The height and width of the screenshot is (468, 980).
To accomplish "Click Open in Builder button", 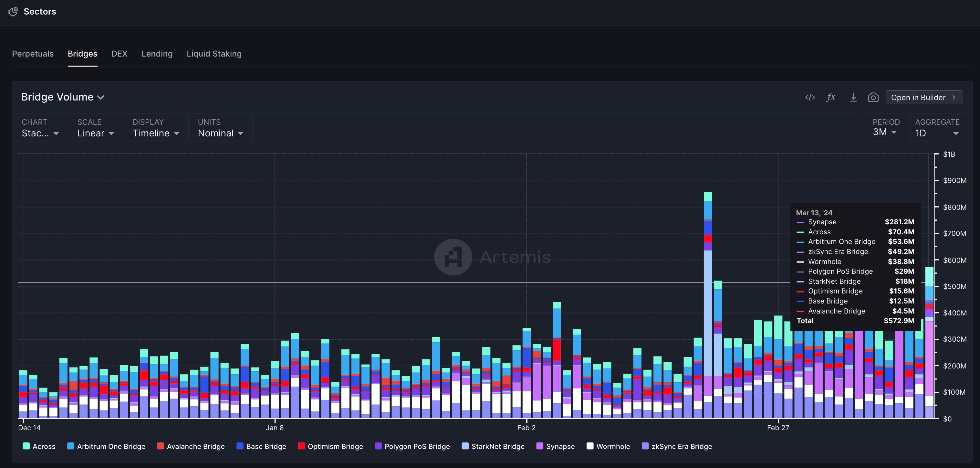I will tap(924, 98).
